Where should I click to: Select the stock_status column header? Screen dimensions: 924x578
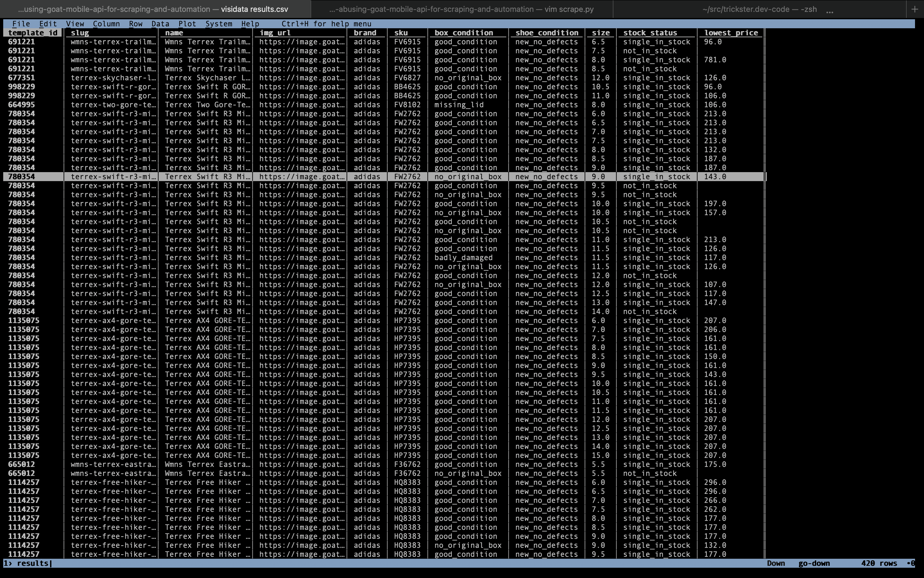pos(650,33)
